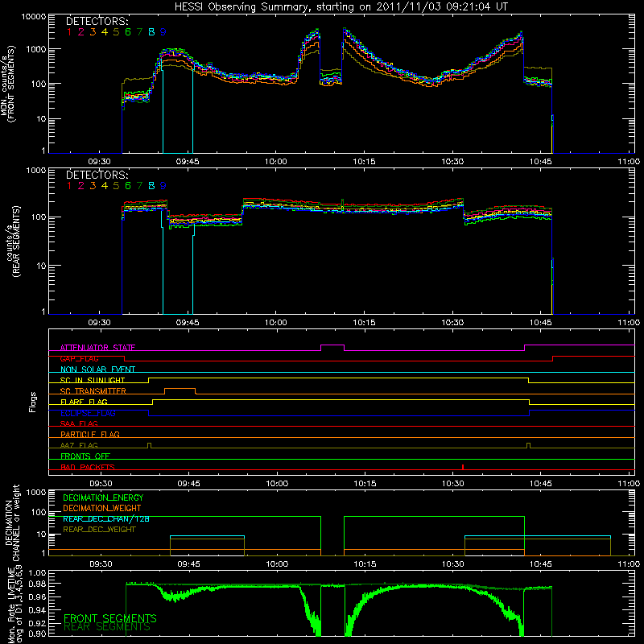Click 'DETECTORS:' label in the front segments panel
Image resolution: width=644 pixels, height=644 pixels.
point(97,22)
